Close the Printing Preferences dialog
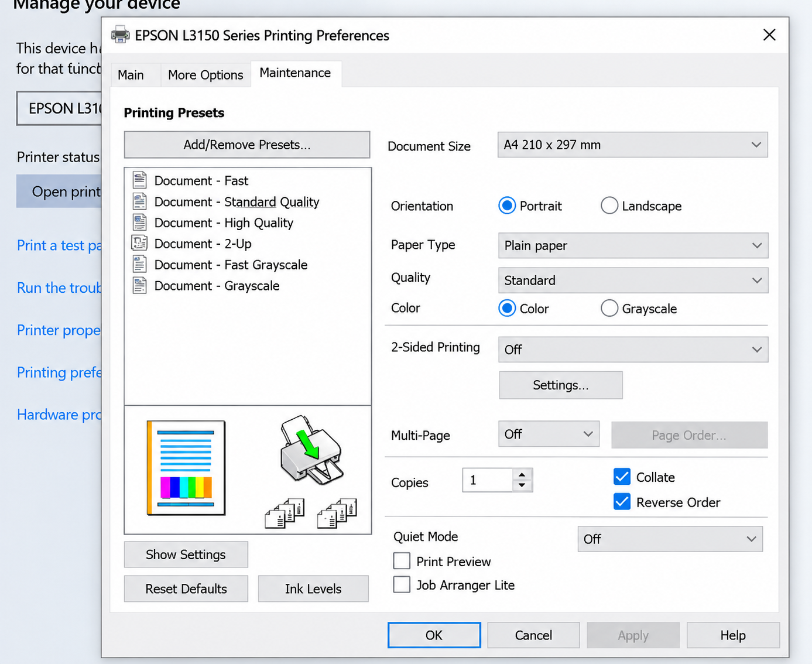The width and height of the screenshot is (812, 664). tap(769, 35)
